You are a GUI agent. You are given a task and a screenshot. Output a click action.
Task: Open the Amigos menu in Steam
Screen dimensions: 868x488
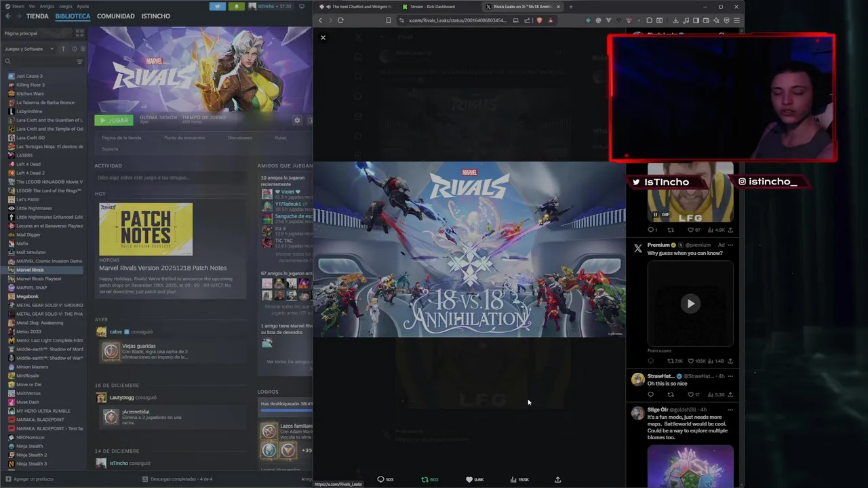click(46, 6)
